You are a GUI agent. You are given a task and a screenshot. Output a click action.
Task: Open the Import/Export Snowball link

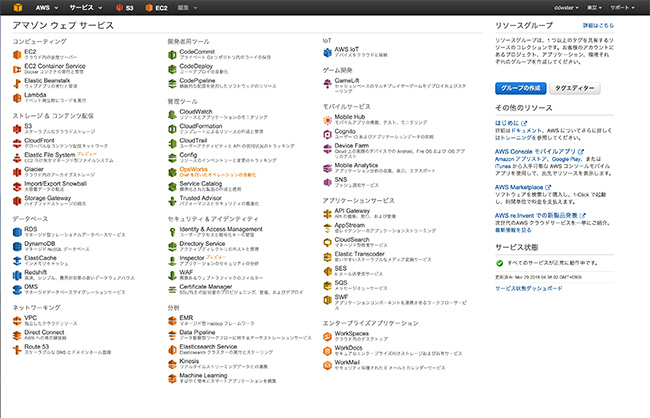(x=55, y=183)
